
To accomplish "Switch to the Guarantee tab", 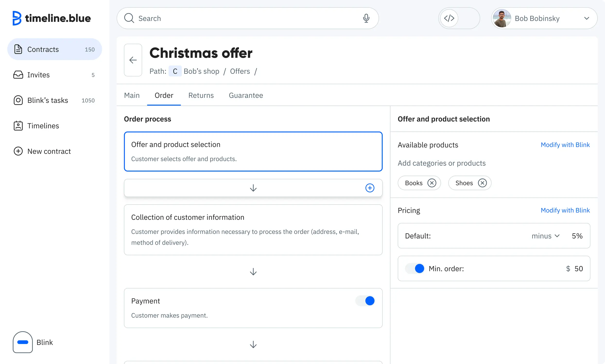I will pyautogui.click(x=246, y=95).
